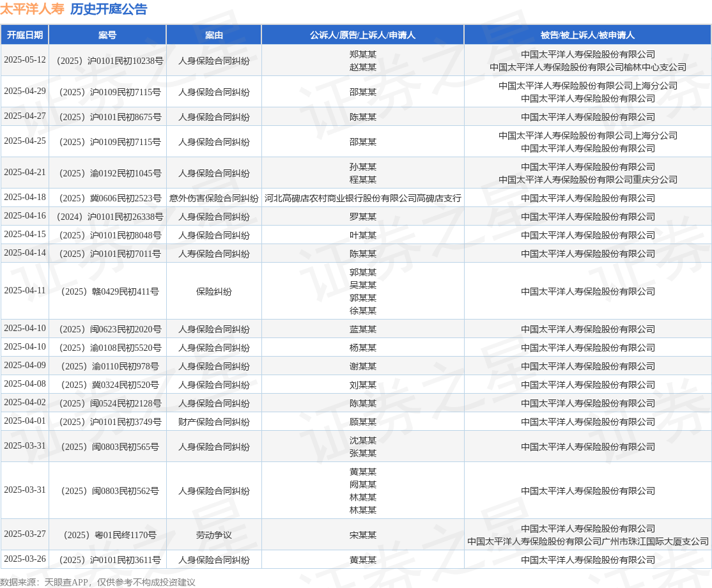This screenshot has height=588, width=712.
Task: Click plaintiff 谢某某
Action: coord(363,367)
